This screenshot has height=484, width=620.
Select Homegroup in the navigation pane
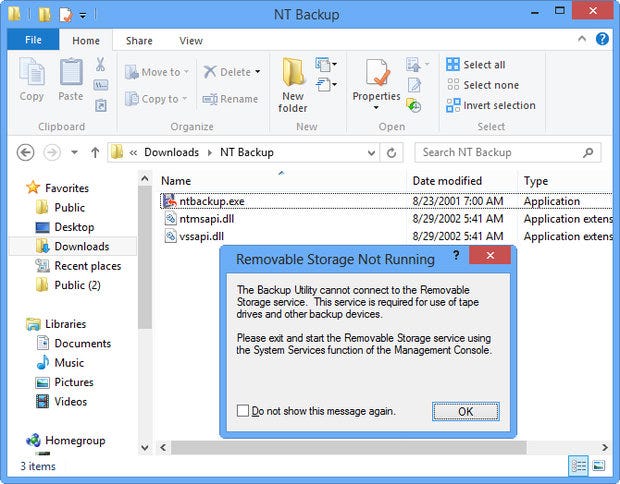pyautogui.click(x=66, y=440)
